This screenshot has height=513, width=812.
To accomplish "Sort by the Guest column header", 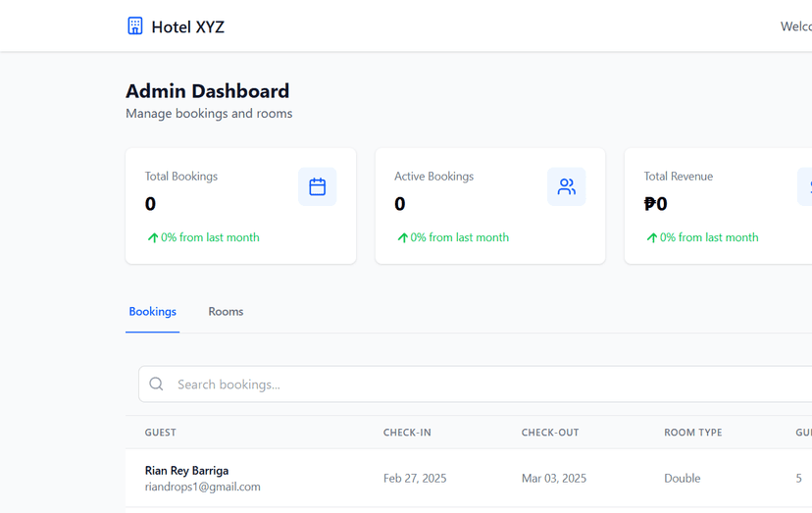I will pos(161,433).
